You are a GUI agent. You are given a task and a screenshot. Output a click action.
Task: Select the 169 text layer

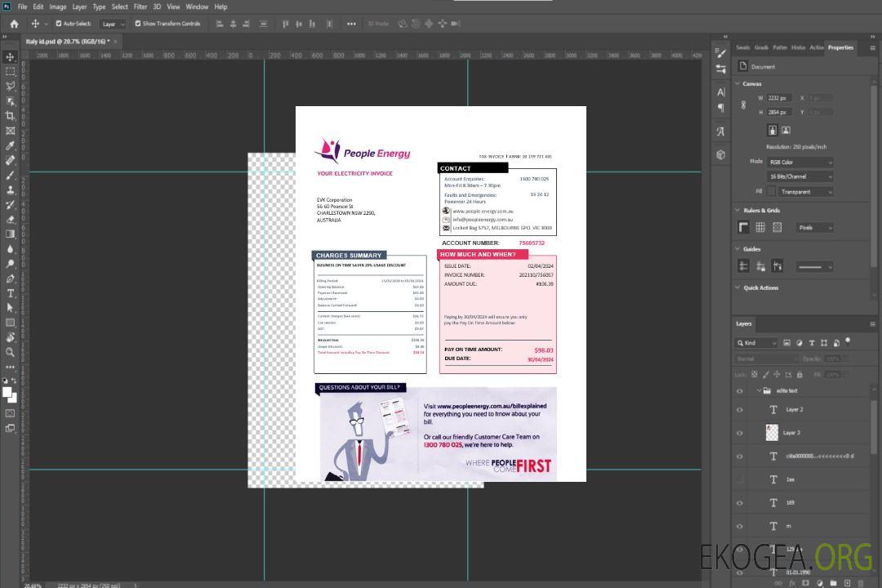tap(791, 502)
